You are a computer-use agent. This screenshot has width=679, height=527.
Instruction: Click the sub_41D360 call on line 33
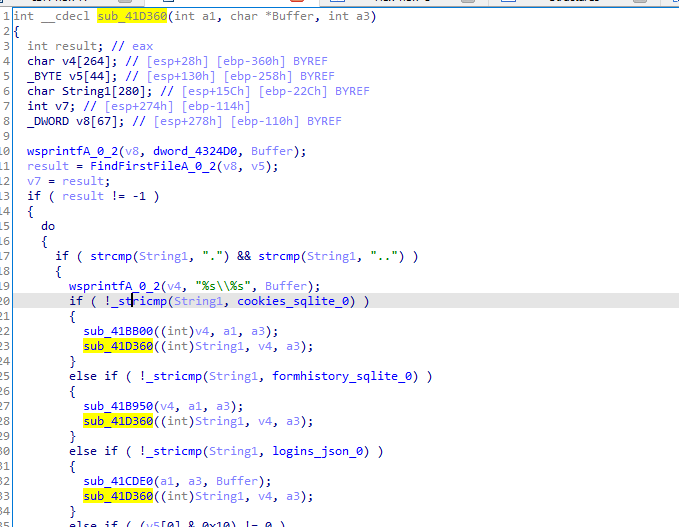pyautogui.click(x=118, y=496)
